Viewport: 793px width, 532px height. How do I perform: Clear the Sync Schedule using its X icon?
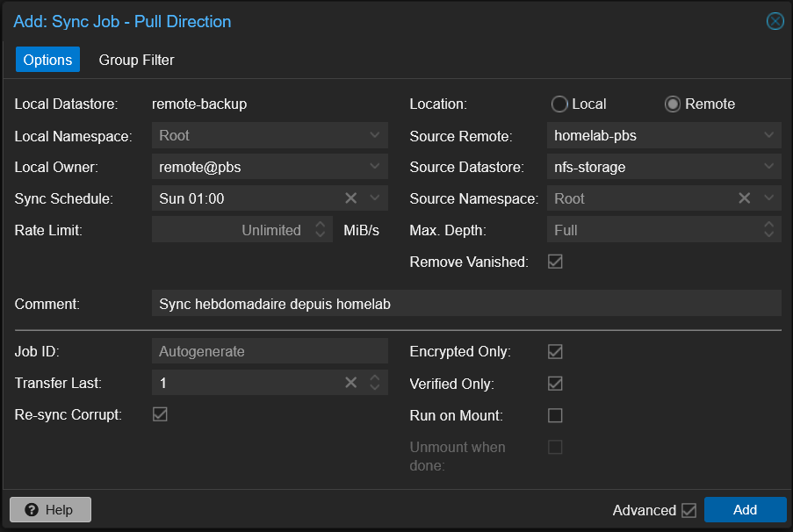(x=350, y=198)
